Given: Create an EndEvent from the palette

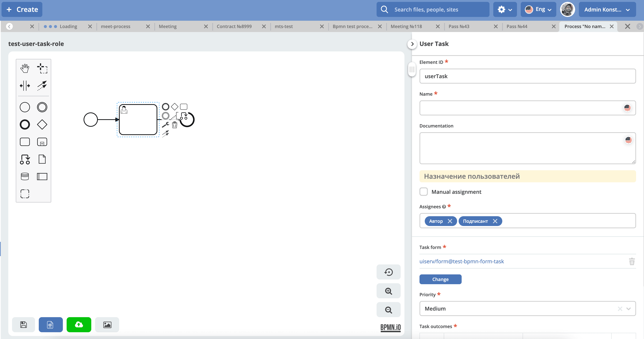Looking at the screenshot, I should click(25, 124).
